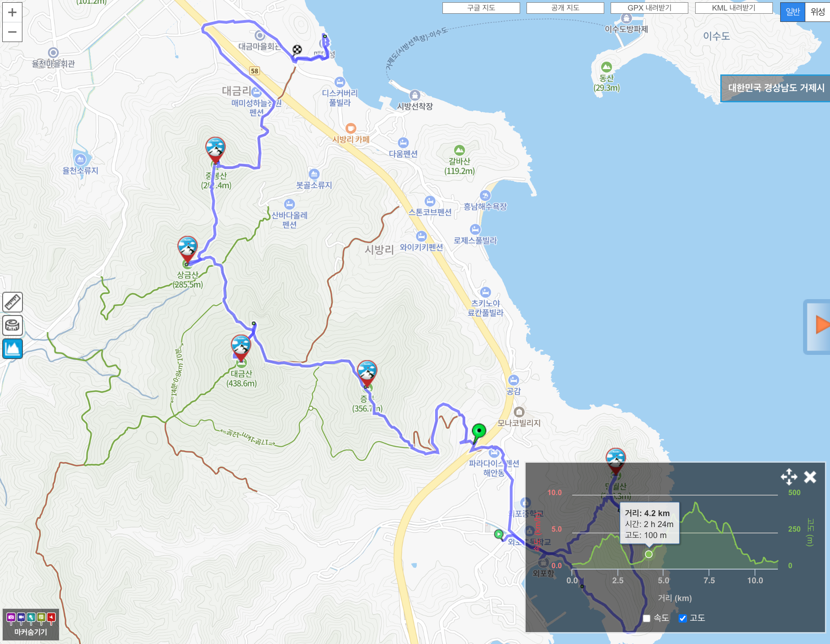Click the 동산 mountain icon
The height and width of the screenshot is (644, 830).
(607, 67)
